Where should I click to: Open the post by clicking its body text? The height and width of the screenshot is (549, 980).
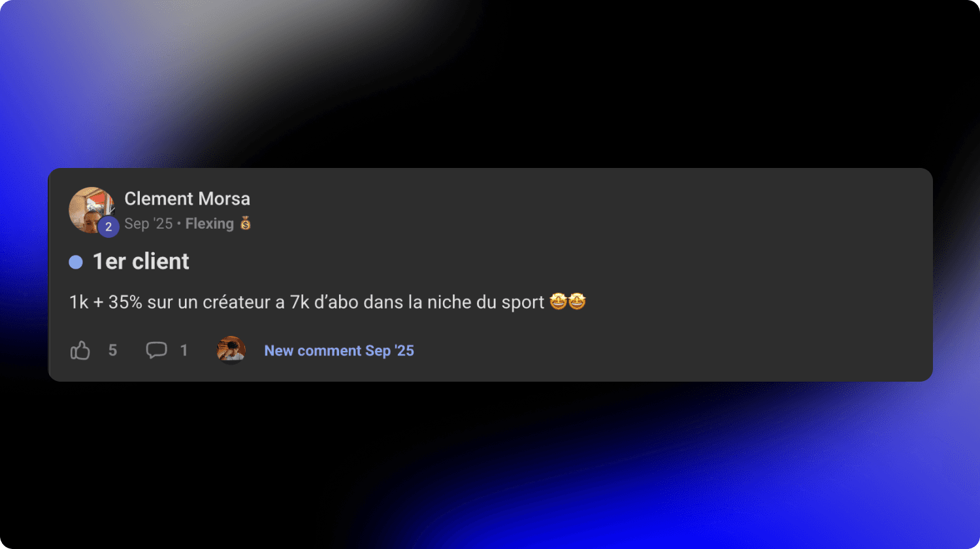(x=307, y=302)
